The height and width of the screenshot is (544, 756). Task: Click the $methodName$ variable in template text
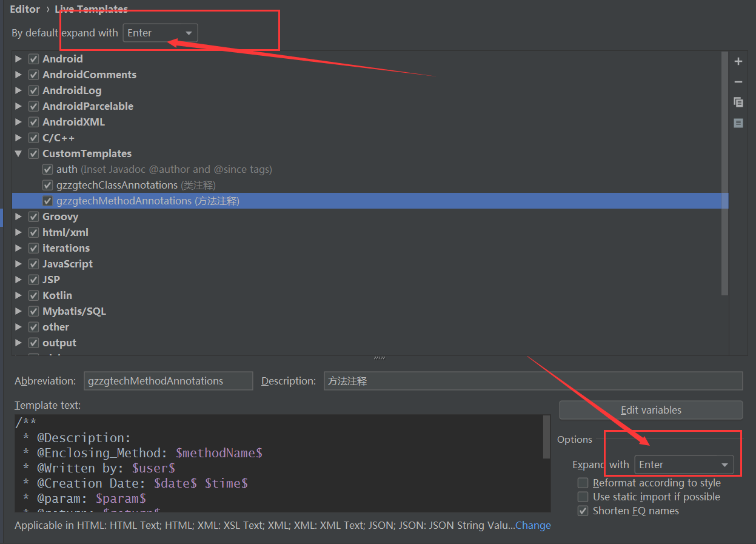(x=219, y=453)
